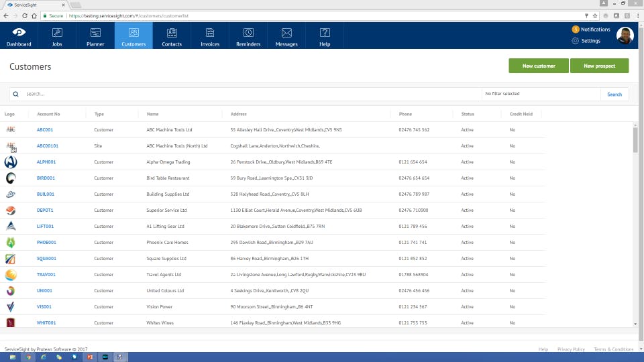Click the Alpha-Omega Trading logo

(x=11, y=162)
